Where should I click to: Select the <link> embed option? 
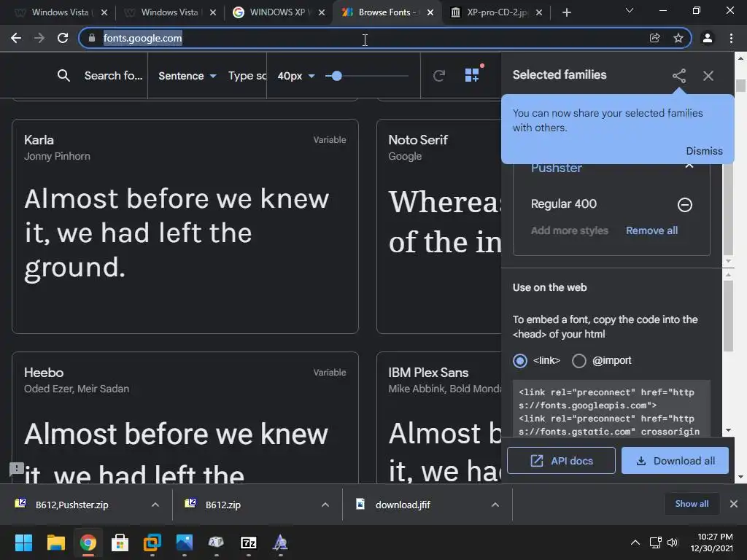(519, 360)
